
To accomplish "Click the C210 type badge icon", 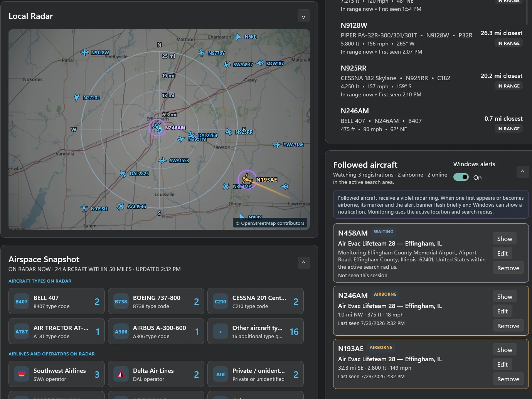I will 221,301.
